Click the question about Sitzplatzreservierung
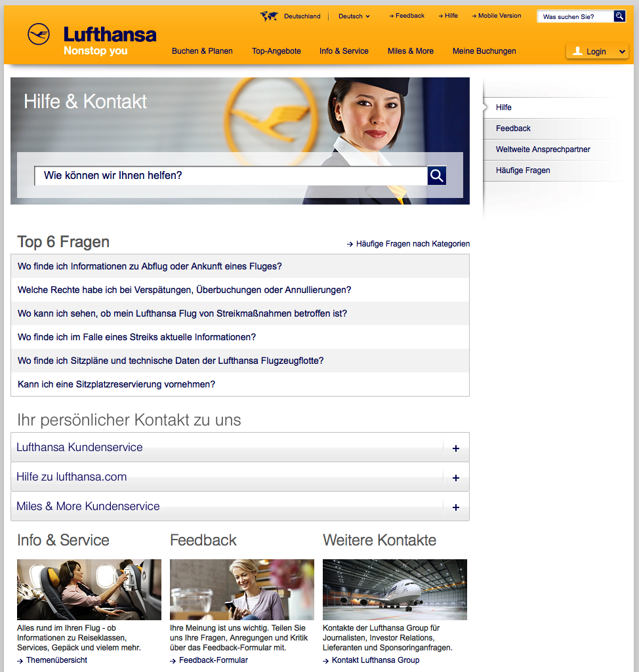Image resolution: width=639 pixels, height=672 pixels. click(116, 384)
